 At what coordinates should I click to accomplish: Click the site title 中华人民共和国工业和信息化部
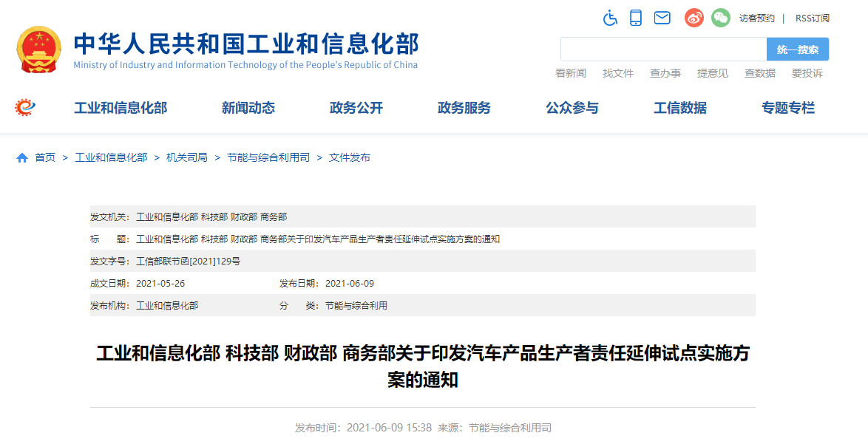[x=246, y=44]
